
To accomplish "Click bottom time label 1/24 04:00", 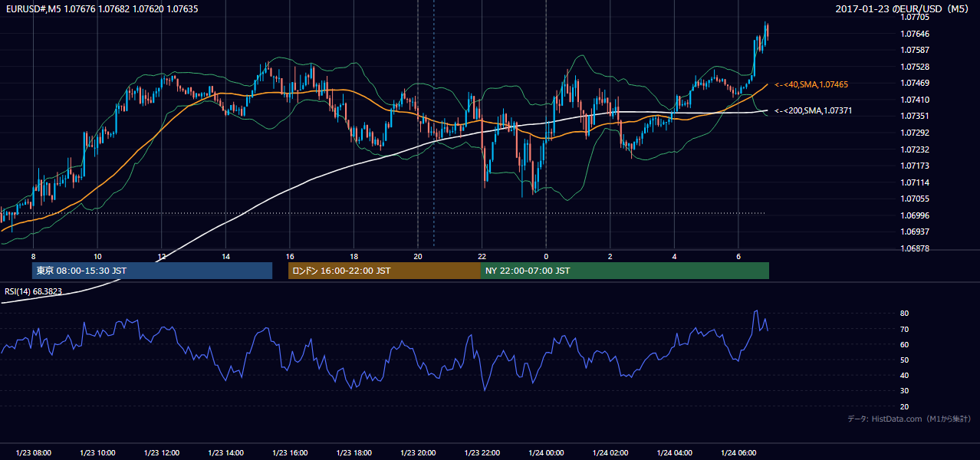I will tap(675, 453).
